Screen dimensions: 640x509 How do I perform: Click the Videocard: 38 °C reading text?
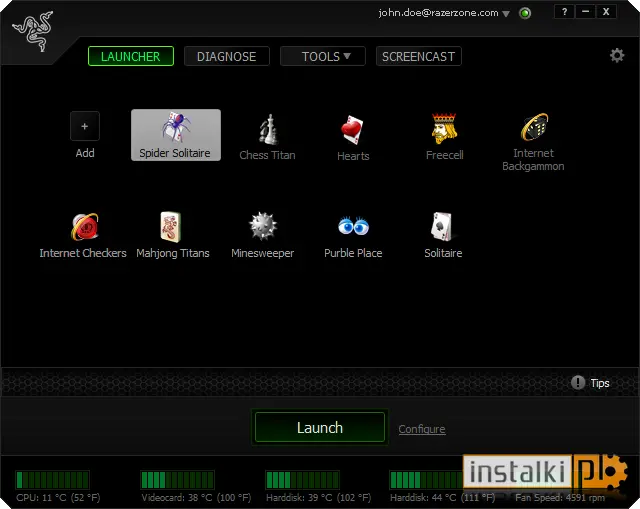[x=196, y=498]
